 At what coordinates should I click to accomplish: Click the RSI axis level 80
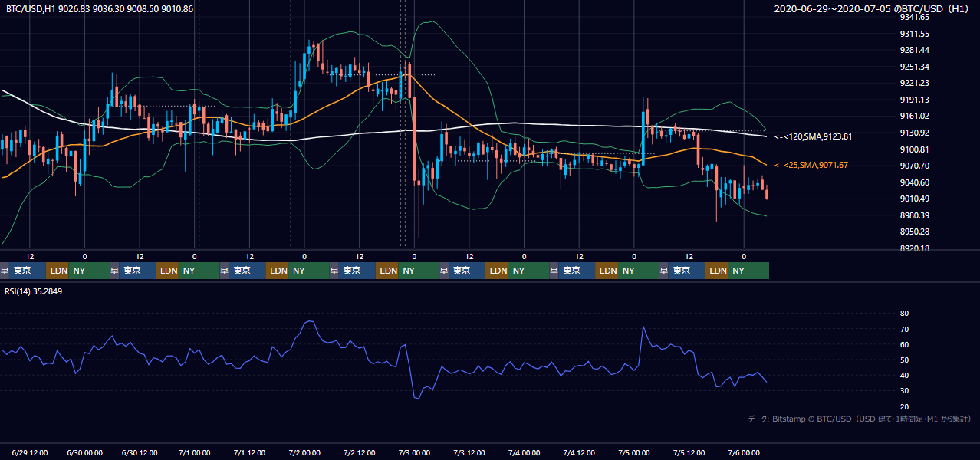pyautogui.click(x=904, y=314)
